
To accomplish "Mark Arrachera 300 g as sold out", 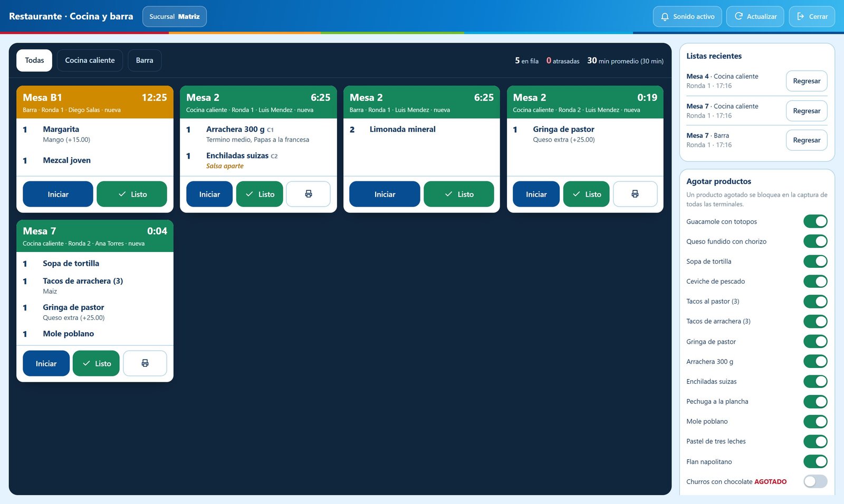I will pos(816,362).
